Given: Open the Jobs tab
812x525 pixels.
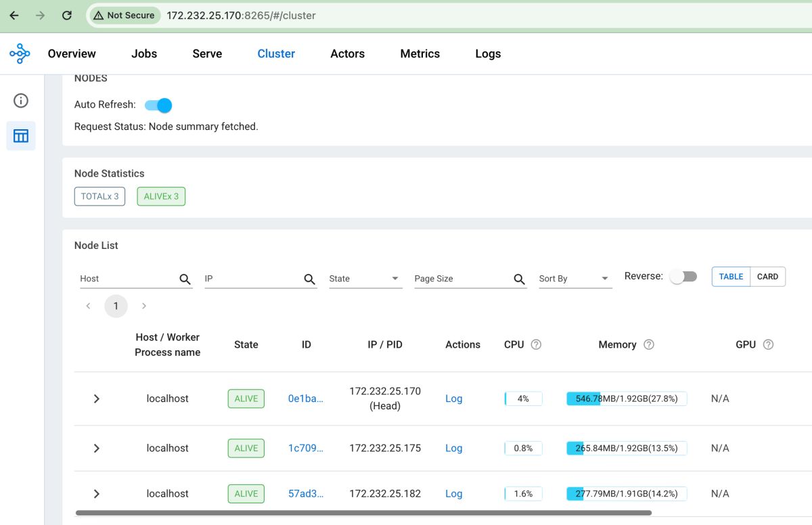Looking at the screenshot, I should pos(144,53).
